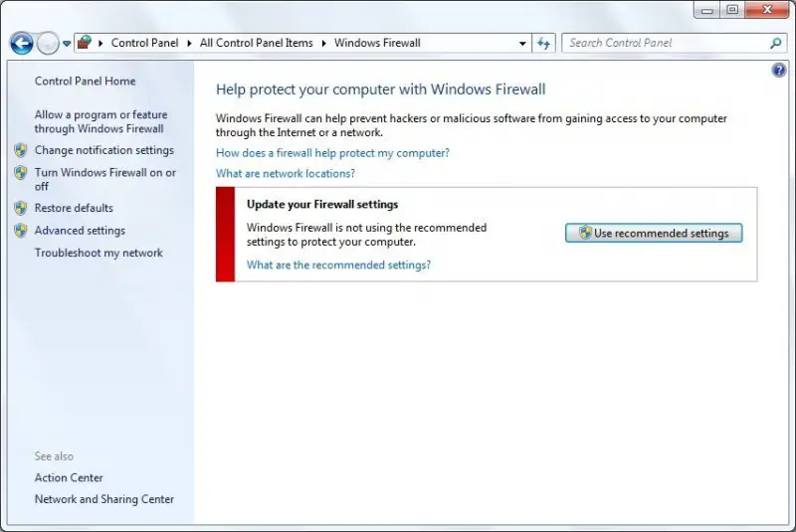Open Troubleshoot my network
The height and width of the screenshot is (532, 796).
pos(99,253)
